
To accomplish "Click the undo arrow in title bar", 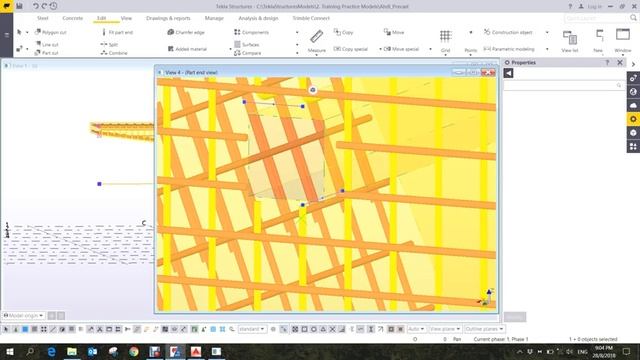I will (36, 6).
